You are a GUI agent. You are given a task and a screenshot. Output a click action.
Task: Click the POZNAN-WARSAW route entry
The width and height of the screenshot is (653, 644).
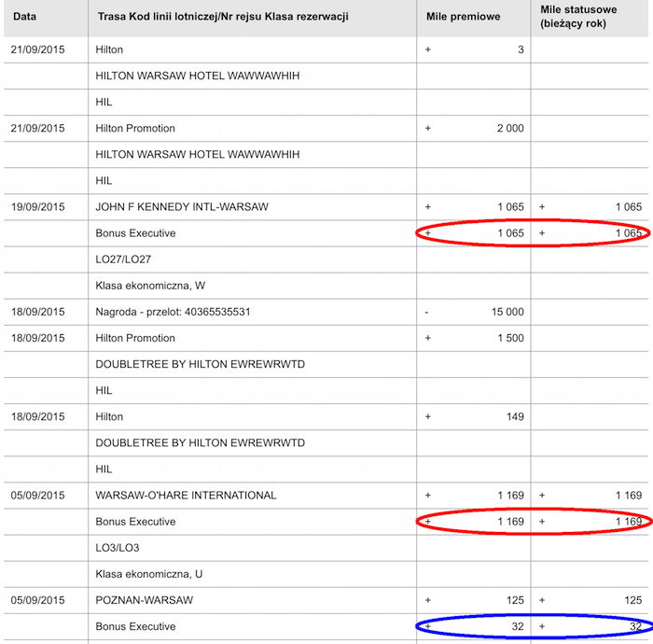[144, 600]
